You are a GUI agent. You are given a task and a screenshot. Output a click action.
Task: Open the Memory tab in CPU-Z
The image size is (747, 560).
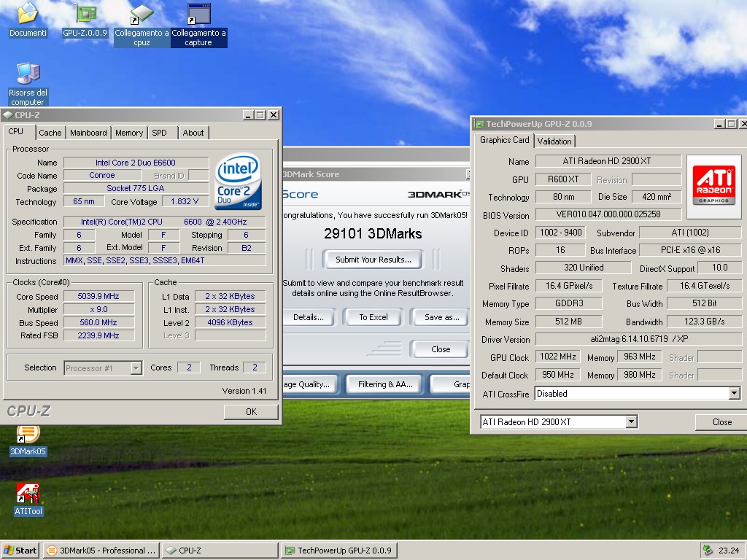[129, 133]
